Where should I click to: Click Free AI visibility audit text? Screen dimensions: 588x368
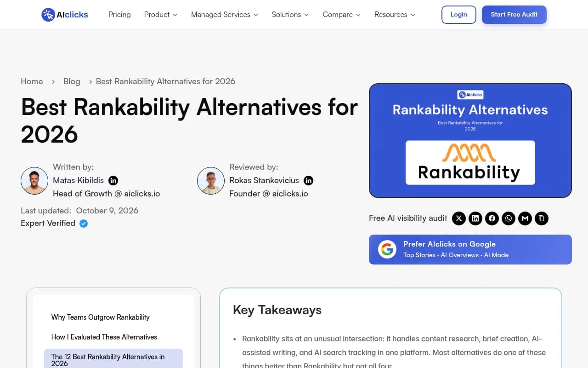click(x=408, y=218)
